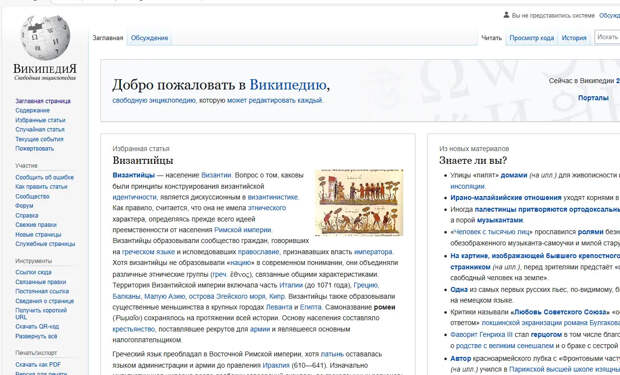Open the императора link
620x375 pixels.
pyautogui.click(x=373, y=252)
